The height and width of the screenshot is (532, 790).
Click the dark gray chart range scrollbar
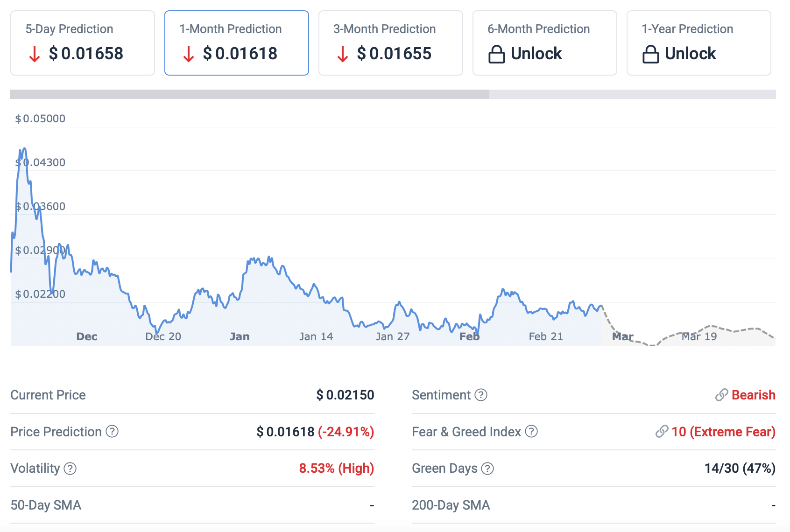pyautogui.click(x=250, y=94)
